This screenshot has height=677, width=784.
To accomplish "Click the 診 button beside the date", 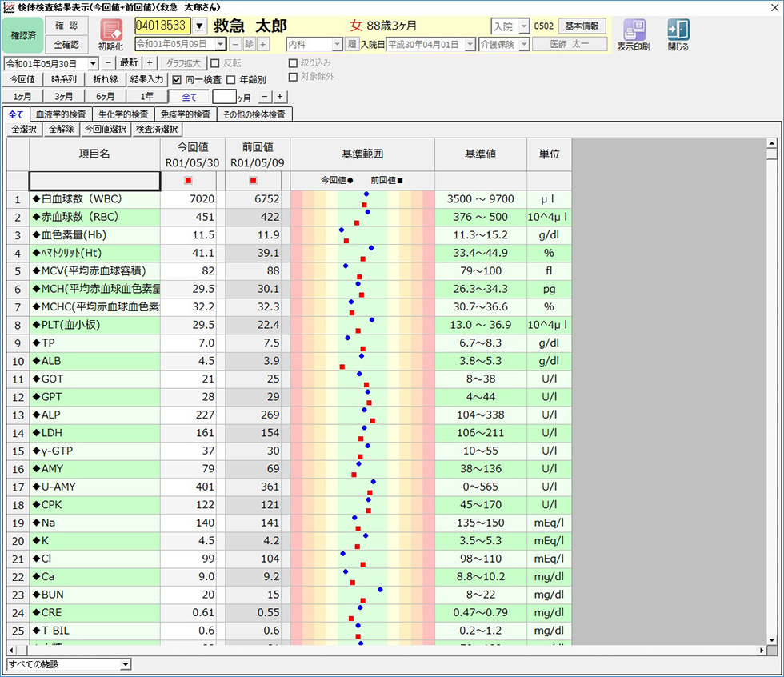I will pos(249,44).
